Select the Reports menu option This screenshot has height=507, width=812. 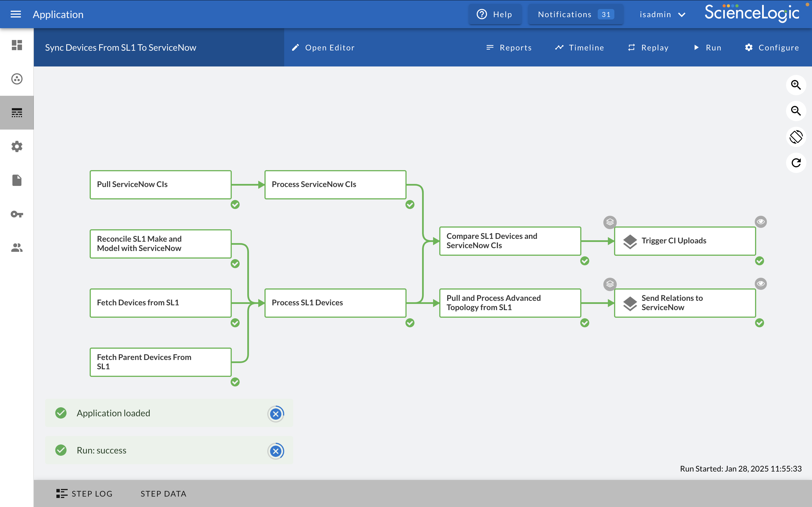tap(509, 48)
